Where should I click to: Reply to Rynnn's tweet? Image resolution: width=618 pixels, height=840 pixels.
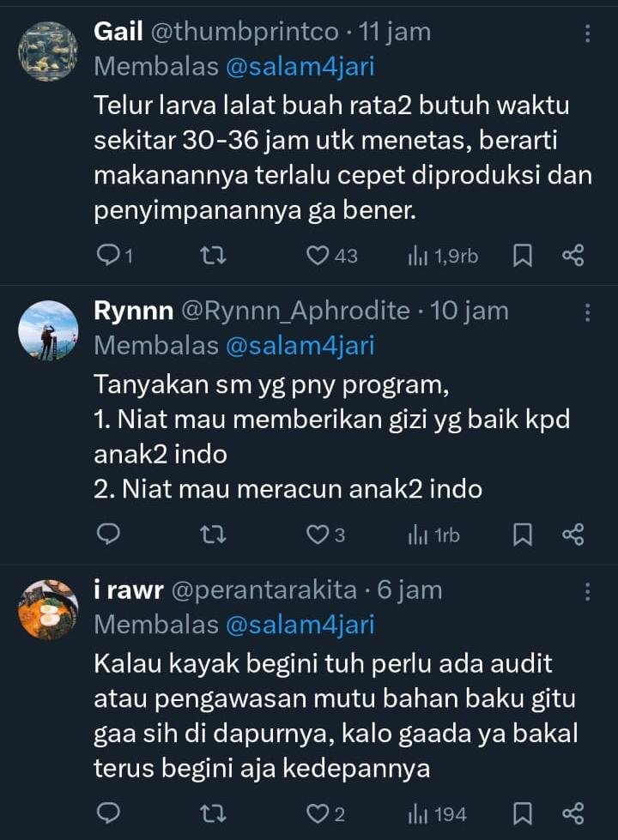(x=108, y=535)
